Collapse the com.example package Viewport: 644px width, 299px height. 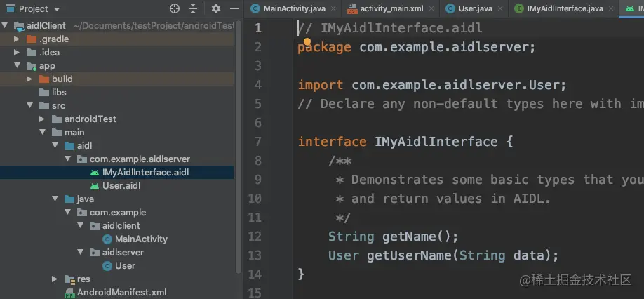[68, 213]
